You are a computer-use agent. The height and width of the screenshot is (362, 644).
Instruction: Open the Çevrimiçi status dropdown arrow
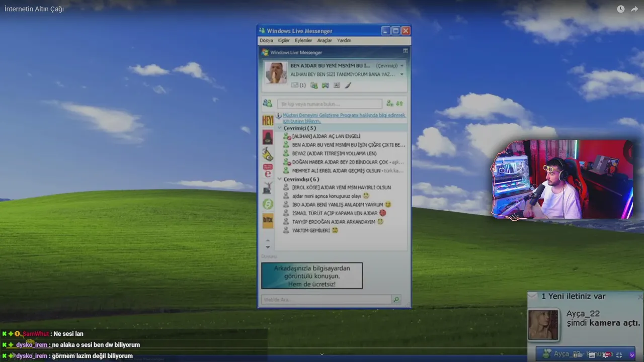point(401,66)
